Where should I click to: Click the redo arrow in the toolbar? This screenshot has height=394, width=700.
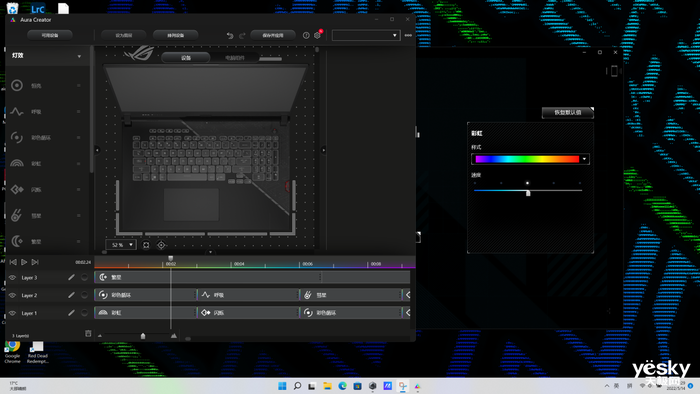pyautogui.click(x=242, y=35)
